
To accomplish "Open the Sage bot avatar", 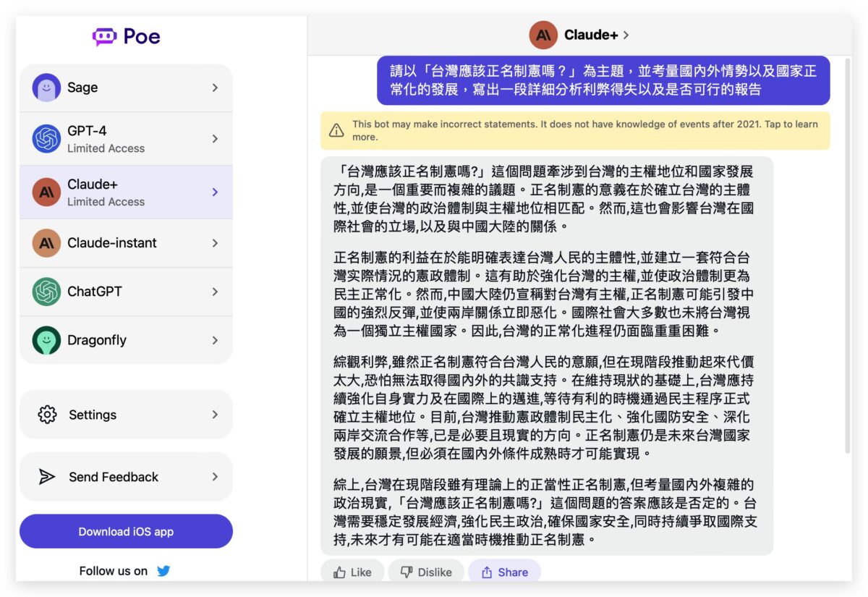I will 46,88.
